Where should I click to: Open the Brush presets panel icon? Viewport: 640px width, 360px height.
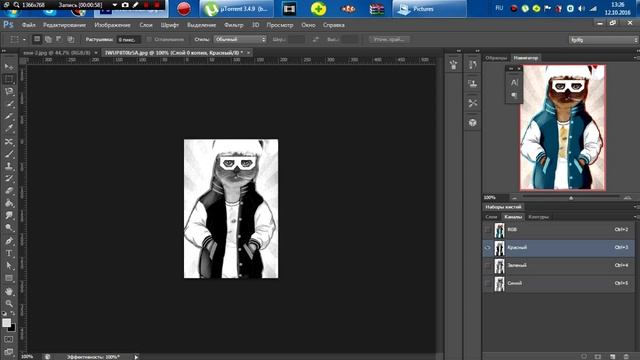[453, 64]
